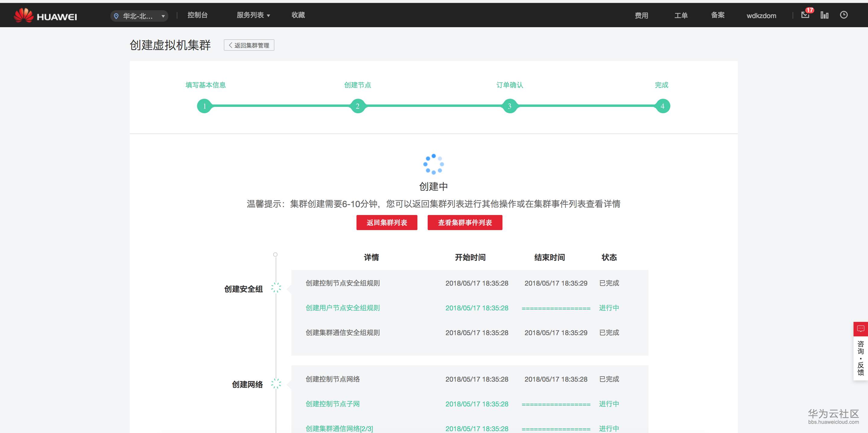Click the 创建网络 spinner icon
This screenshot has width=868, height=433.
(276, 383)
